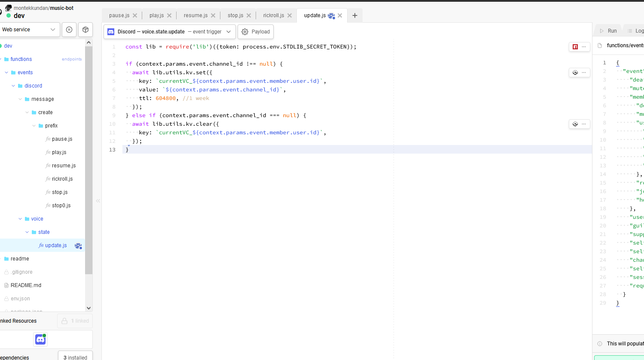644x360 pixels.
Task: Click the Run button
Action: (x=608, y=31)
